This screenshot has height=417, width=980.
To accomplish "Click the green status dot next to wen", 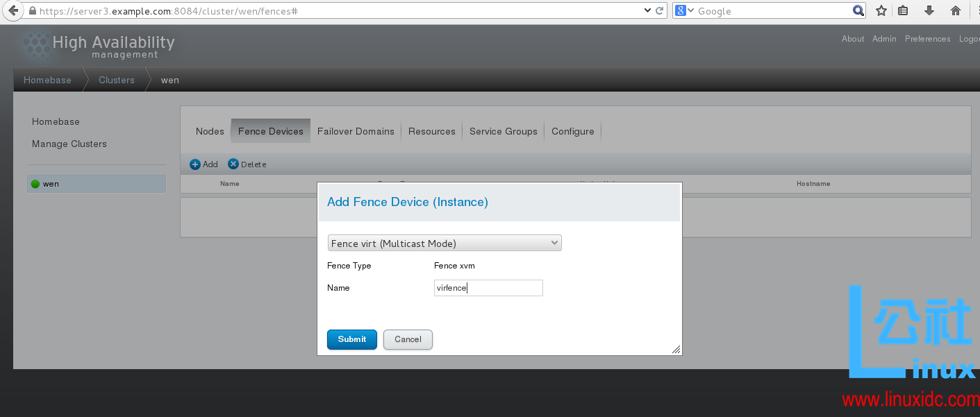I will pos(36,183).
